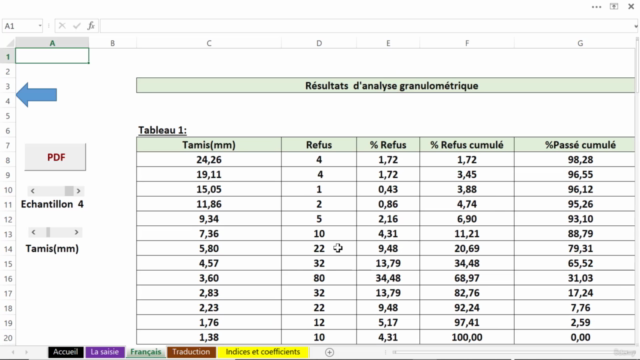The image size is (640, 360).
Task: Decrease Echantillon with left spinner arrow
Action: click(33, 191)
